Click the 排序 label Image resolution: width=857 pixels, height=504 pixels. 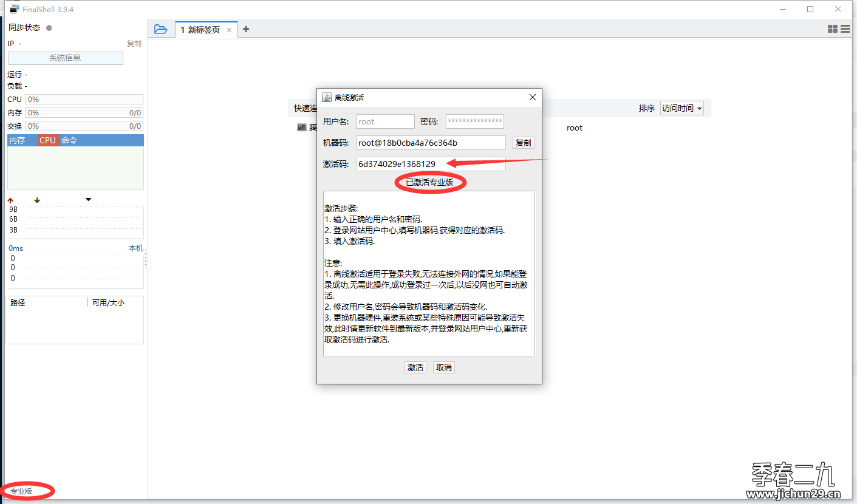click(x=647, y=108)
